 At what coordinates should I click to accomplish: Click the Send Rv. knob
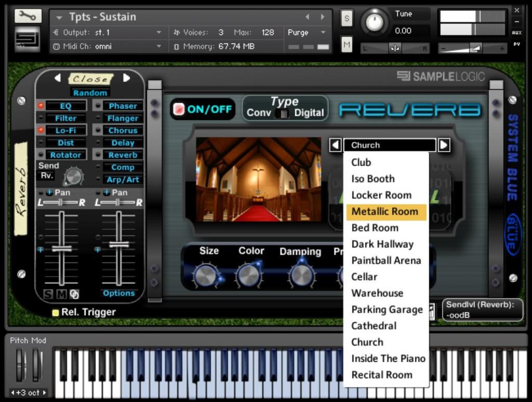pyautogui.click(x=74, y=176)
